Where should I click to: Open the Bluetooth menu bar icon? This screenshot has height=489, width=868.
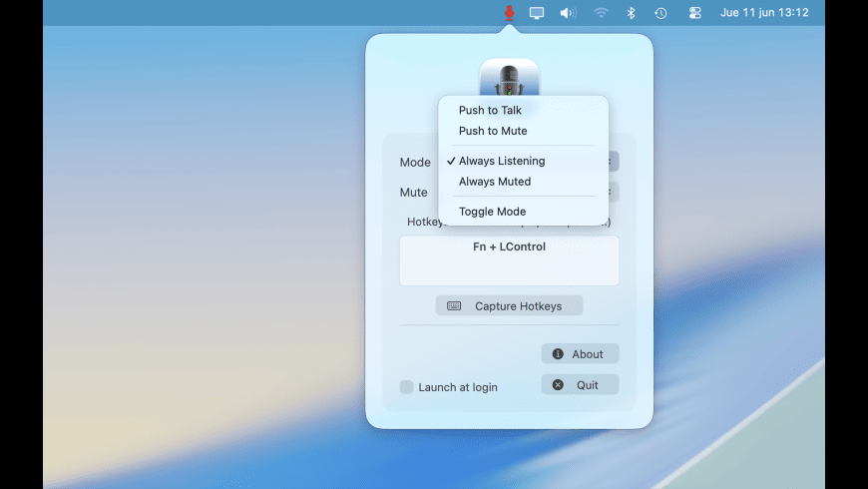631,13
